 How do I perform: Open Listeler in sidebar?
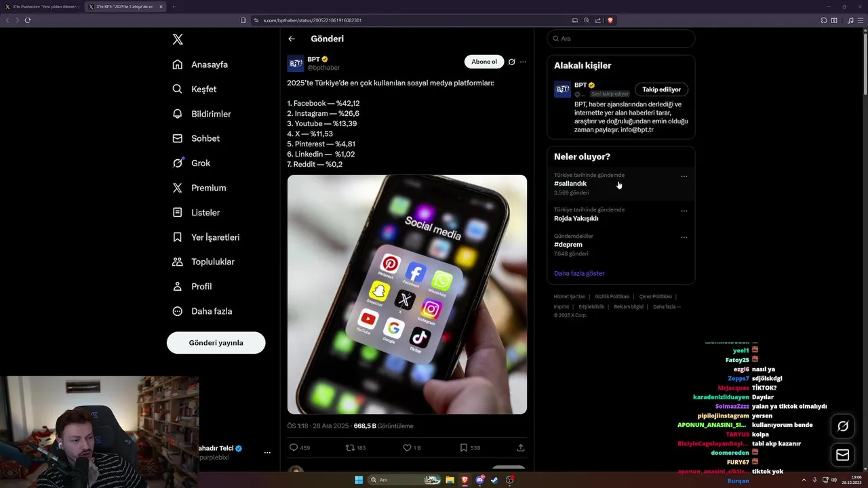coord(196,212)
